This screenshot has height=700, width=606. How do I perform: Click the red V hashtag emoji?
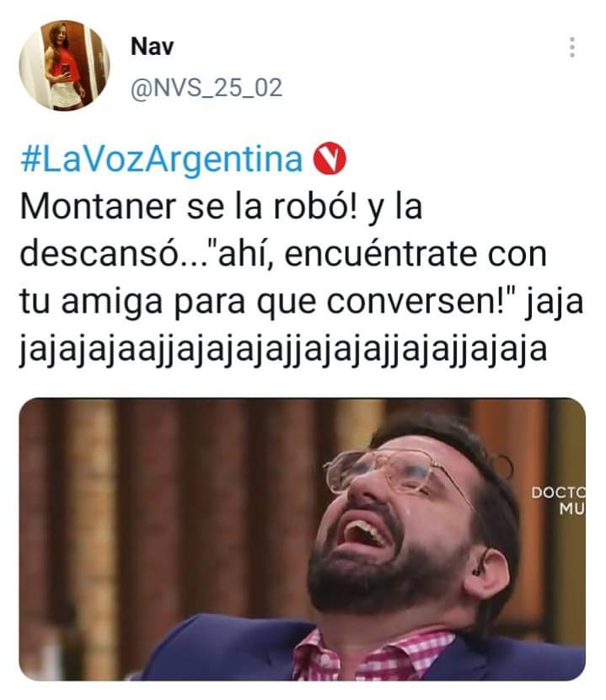[x=330, y=159]
